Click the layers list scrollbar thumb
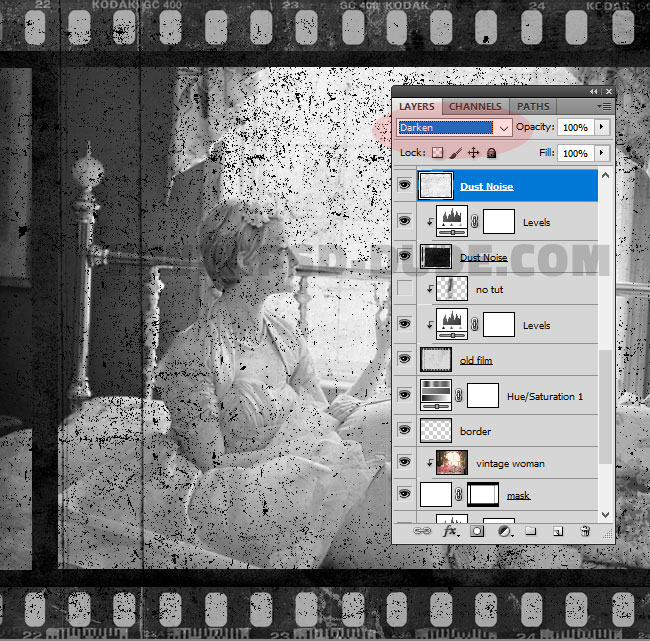The height and width of the screenshot is (641, 650). [x=605, y=407]
